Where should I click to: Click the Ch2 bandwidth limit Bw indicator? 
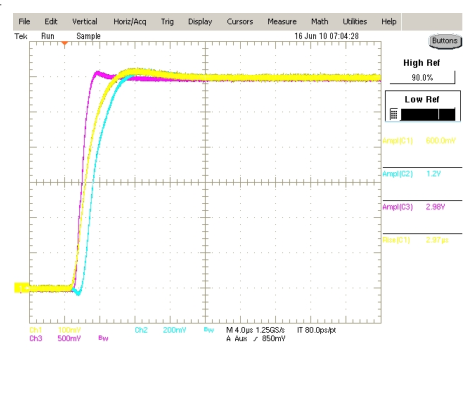[x=209, y=330]
